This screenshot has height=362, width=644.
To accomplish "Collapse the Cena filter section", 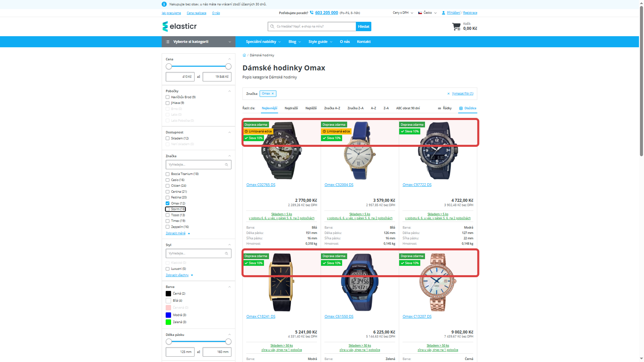I will point(229,59).
